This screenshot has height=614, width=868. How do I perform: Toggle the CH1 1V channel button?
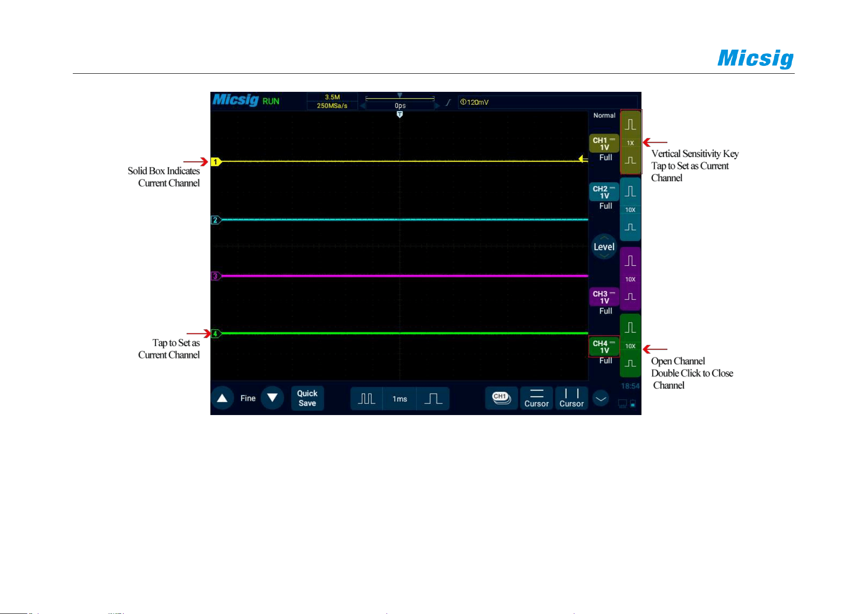[x=604, y=144]
